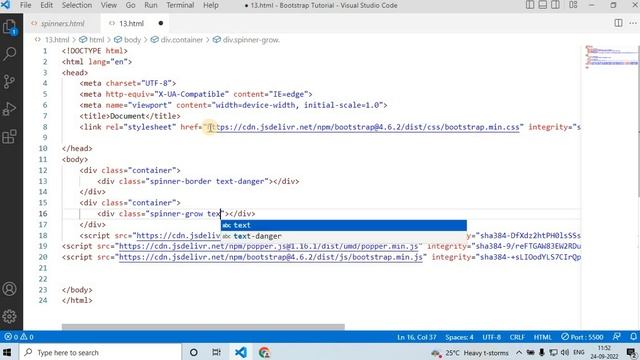Click the unsaved dot on 13.html tab
Image resolution: width=640 pixels, height=360 pixels.
(x=161, y=23)
